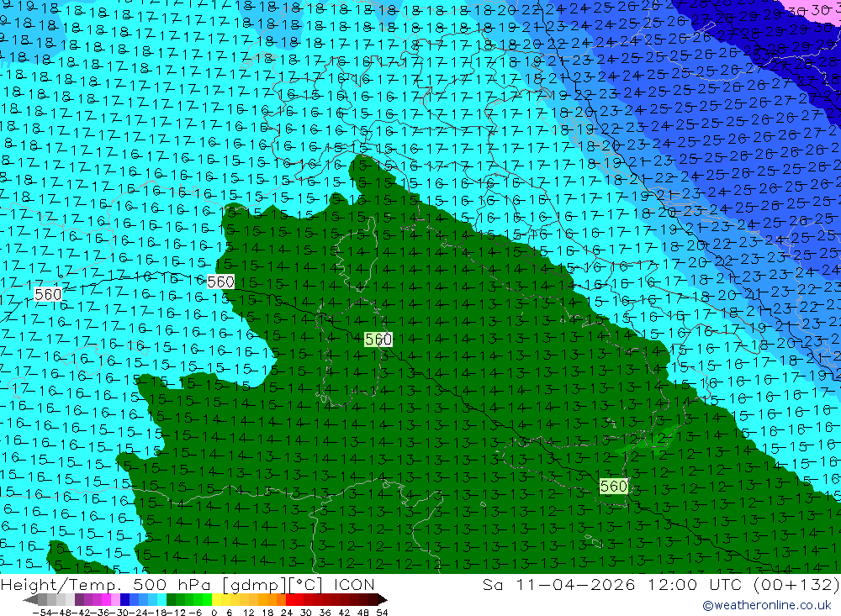Viewport: 841px width, 616px height.
Task: Pick the cyan legend swatch at -18
Action: (162, 600)
